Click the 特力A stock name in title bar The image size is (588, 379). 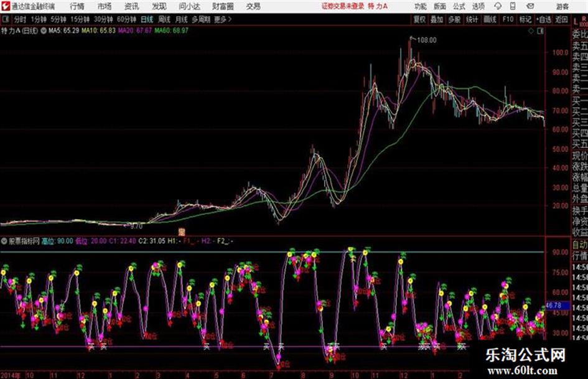[x=378, y=6]
